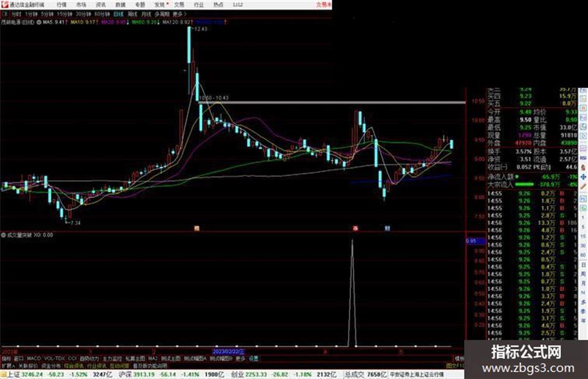Click the Tongdaxin app logo icon
The width and height of the screenshot is (588, 379).
point(4,4)
